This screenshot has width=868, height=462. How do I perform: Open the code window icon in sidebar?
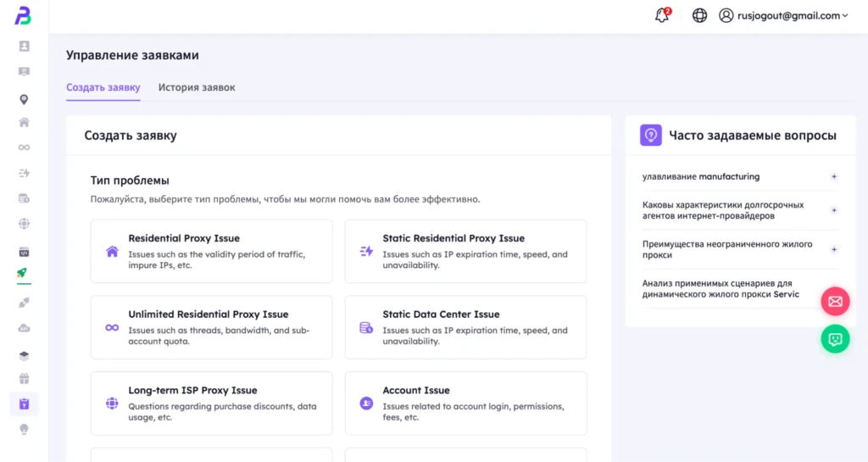click(x=24, y=253)
